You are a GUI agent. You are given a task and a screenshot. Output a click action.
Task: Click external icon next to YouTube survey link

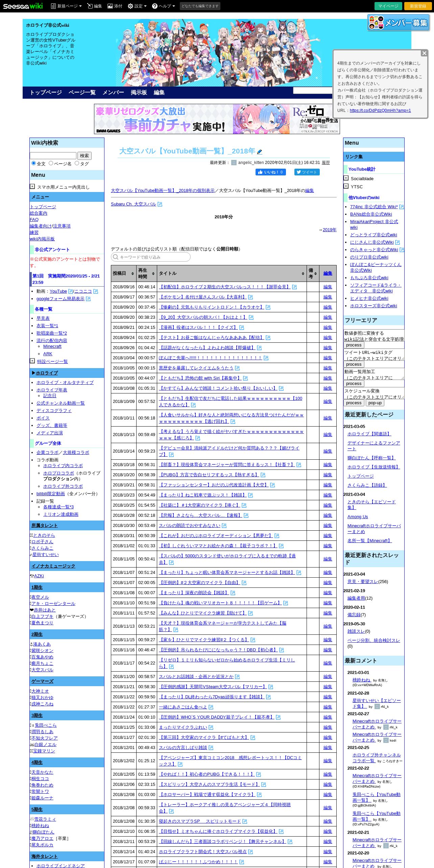pyautogui.click(x=71, y=291)
